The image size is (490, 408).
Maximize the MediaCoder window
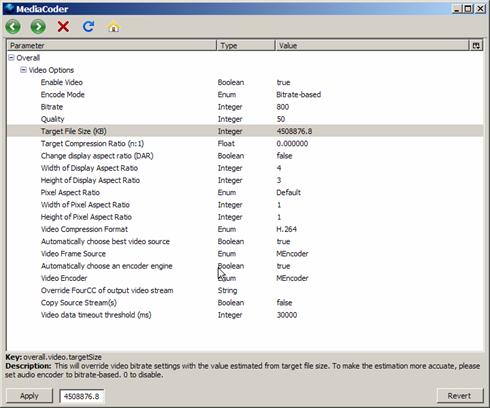point(468,9)
